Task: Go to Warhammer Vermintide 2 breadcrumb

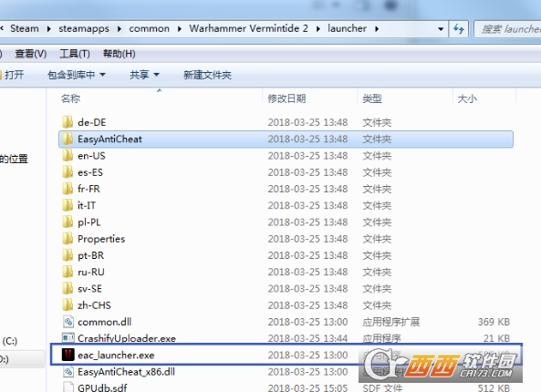Action: pos(248,28)
